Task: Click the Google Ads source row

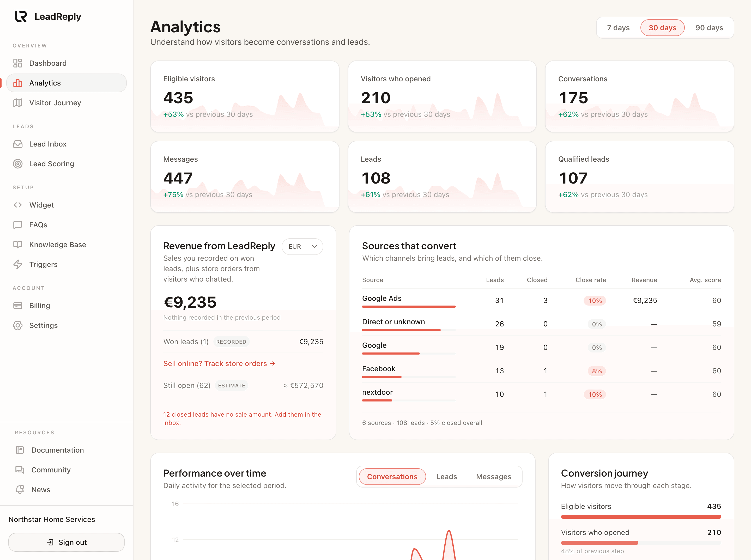Action: click(x=541, y=301)
